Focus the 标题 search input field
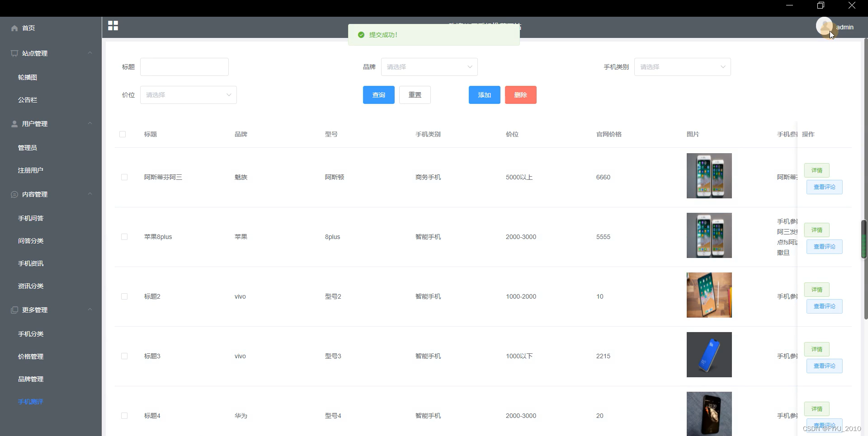868x436 pixels. pyautogui.click(x=184, y=67)
